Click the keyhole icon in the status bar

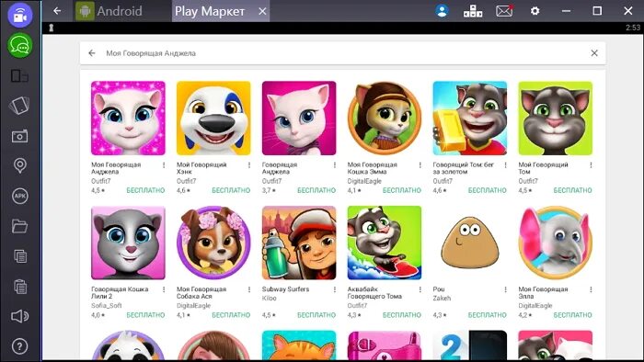(x=52, y=28)
